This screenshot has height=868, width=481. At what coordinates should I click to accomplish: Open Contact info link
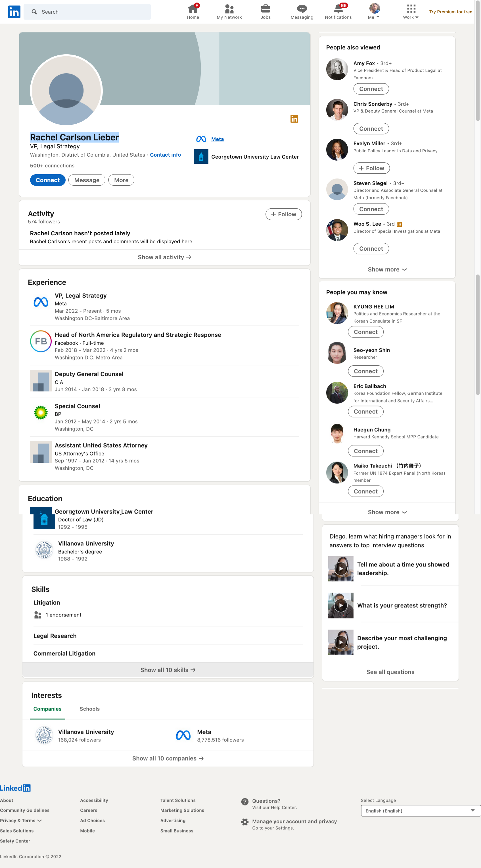pos(165,155)
